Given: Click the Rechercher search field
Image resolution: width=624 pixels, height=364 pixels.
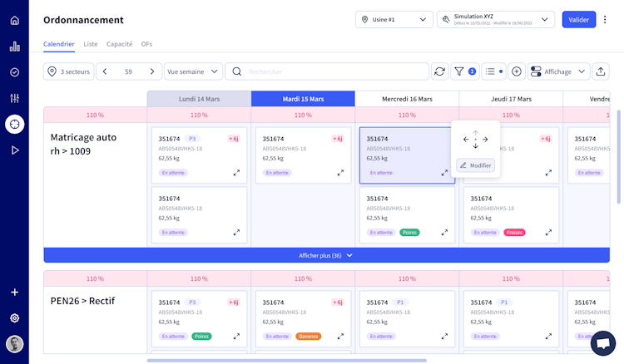Looking at the screenshot, I should coord(327,71).
